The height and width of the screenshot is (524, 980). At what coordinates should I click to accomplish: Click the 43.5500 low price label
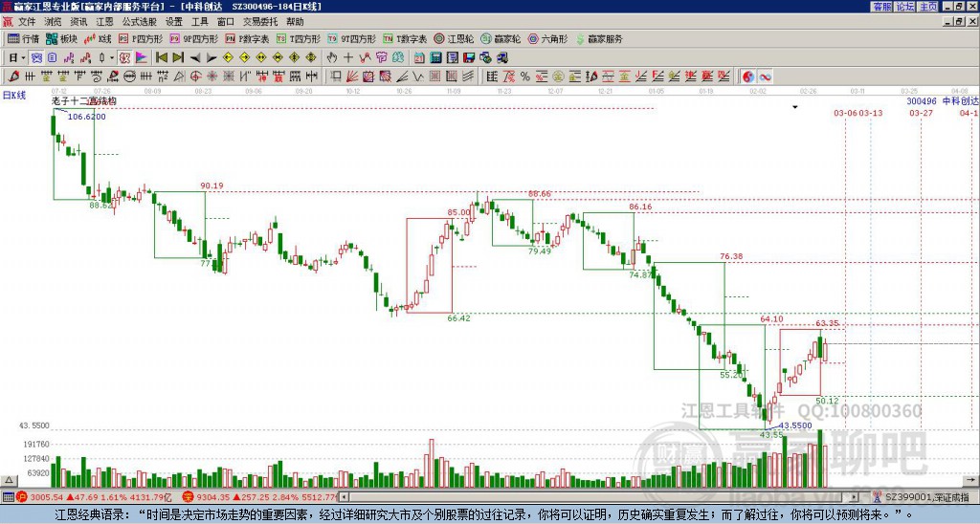pos(795,426)
